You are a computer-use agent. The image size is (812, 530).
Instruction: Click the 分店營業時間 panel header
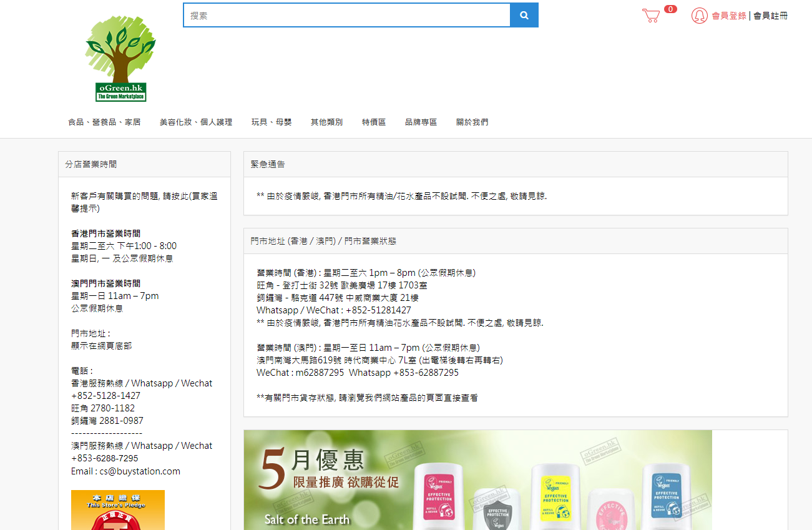point(91,165)
